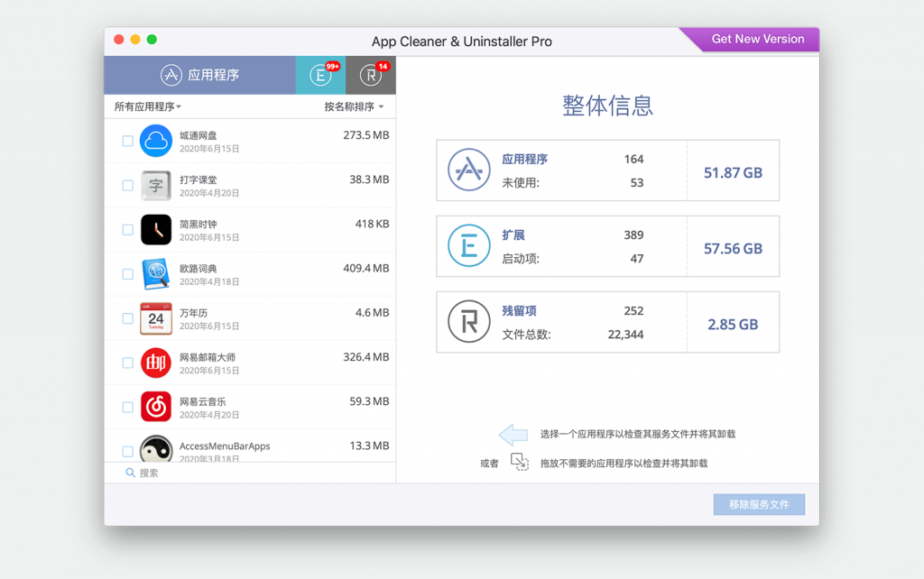Click the 409.4 MB size value
This screenshot has height=579, width=924.
tap(366, 268)
